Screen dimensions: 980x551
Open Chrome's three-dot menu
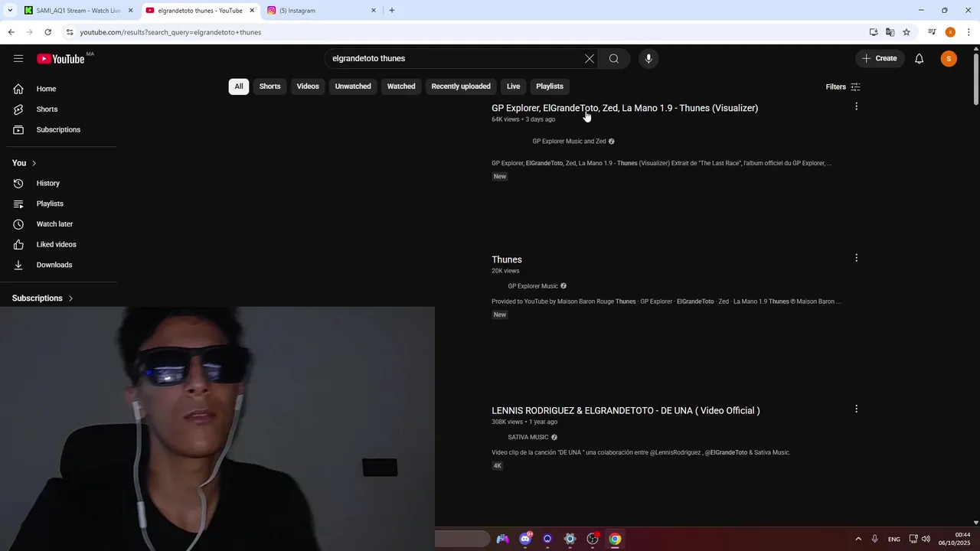click(x=969, y=32)
